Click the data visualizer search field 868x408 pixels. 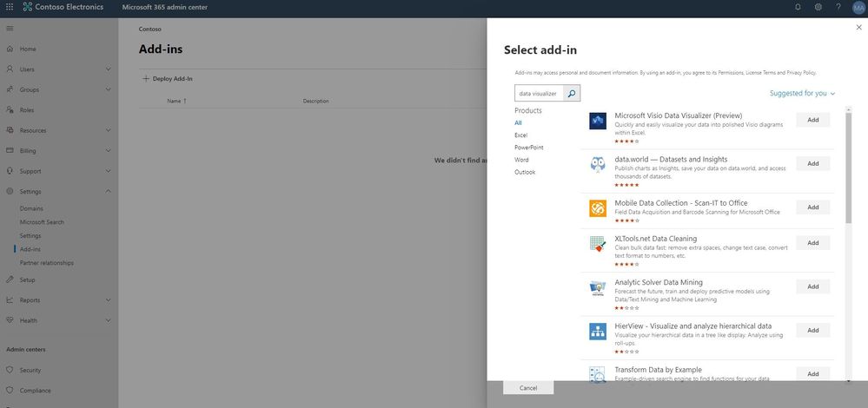coord(540,94)
